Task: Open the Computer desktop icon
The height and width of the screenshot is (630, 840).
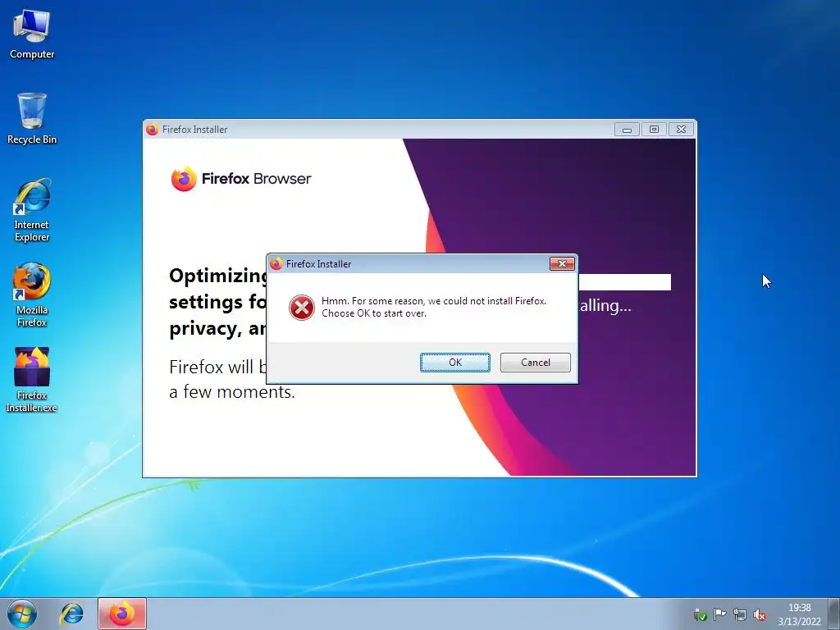Action: [x=32, y=34]
